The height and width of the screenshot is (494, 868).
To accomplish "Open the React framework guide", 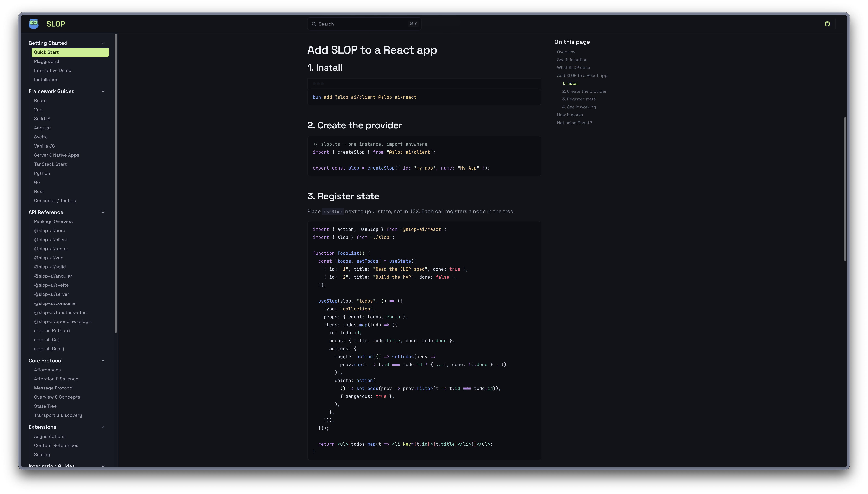I will [x=40, y=101].
